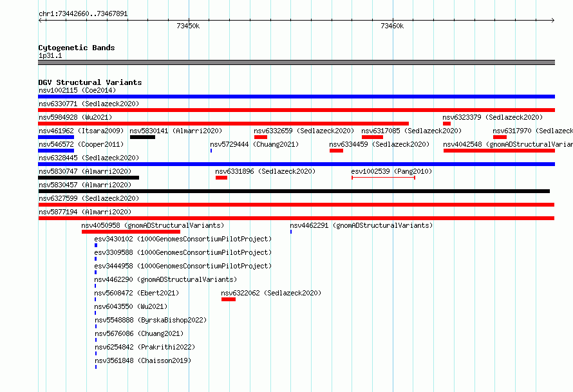The width and height of the screenshot is (573, 392).
Task: Click the red bar of nsv5877194
Action: 296,218
